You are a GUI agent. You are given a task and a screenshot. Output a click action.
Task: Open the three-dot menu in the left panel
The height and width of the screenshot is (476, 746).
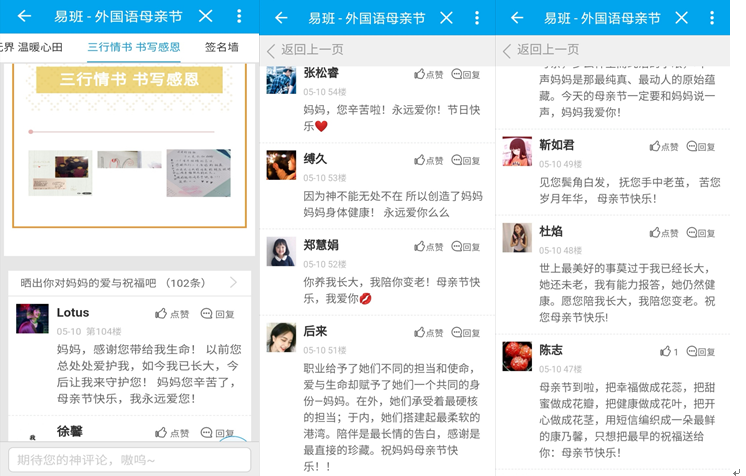click(x=238, y=17)
